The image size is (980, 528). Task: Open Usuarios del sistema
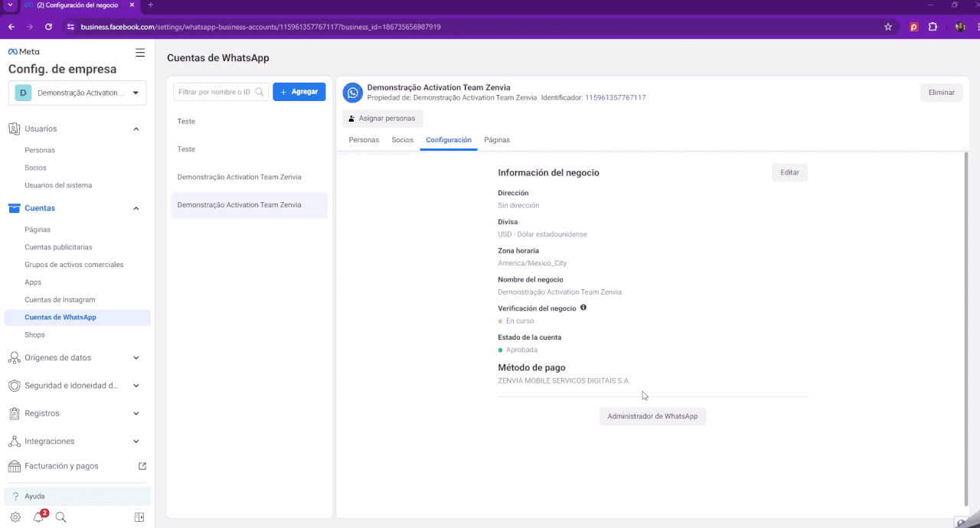coord(58,185)
